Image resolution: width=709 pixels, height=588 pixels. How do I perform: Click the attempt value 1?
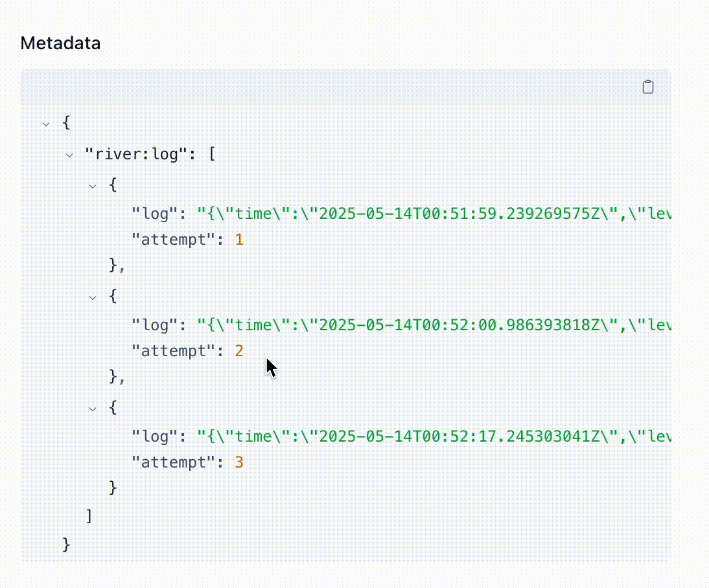(x=239, y=240)
